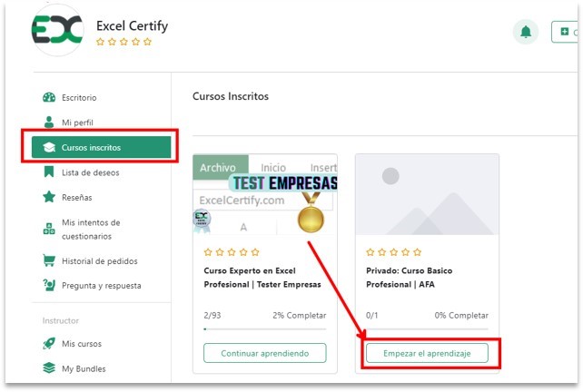Click the My Bundles stack icon
Viewport: 583px width, 392px height.
pos(49,367)
